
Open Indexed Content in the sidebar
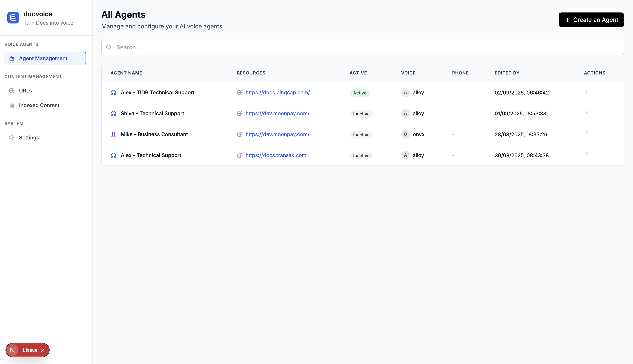click(39, 105)
